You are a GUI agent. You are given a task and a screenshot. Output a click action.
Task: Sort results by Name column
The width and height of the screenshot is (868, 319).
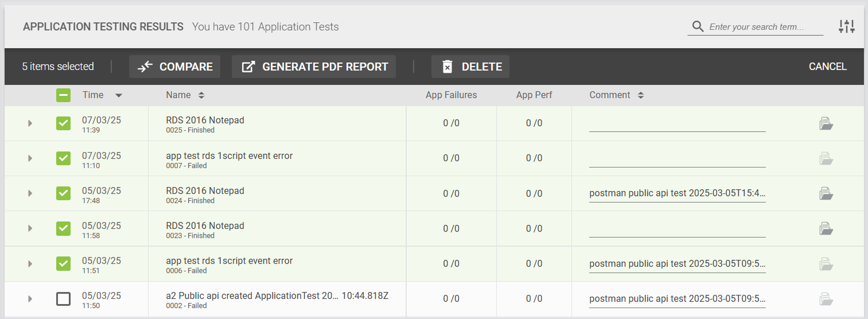pyautogui.click(x=178, y=95)
